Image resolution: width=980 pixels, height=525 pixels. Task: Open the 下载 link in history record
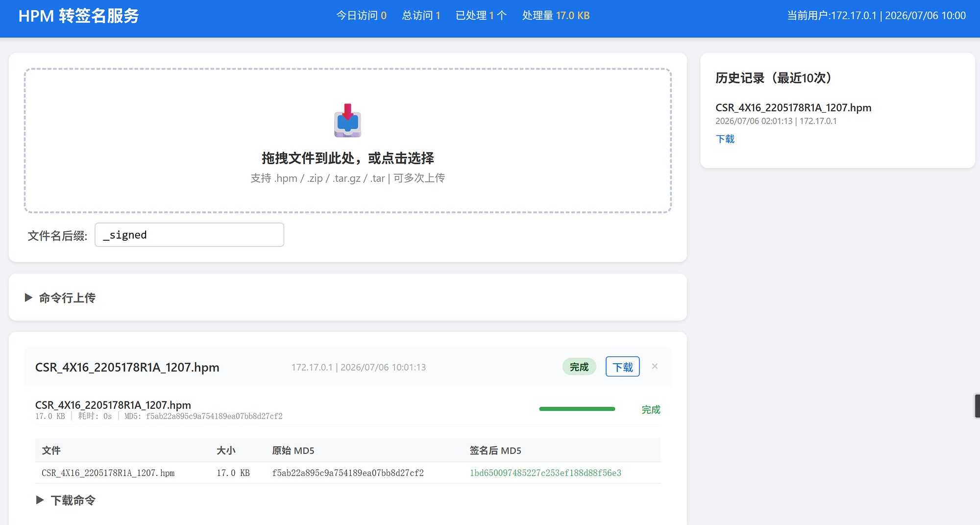coord(725,139)
